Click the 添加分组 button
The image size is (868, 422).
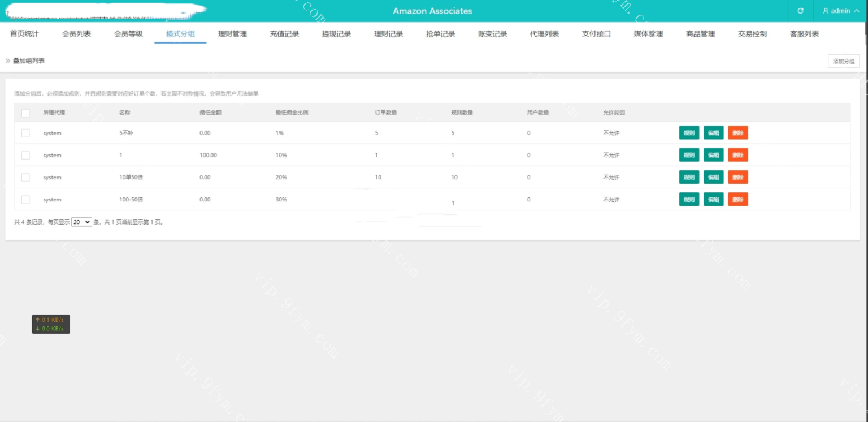843,62
